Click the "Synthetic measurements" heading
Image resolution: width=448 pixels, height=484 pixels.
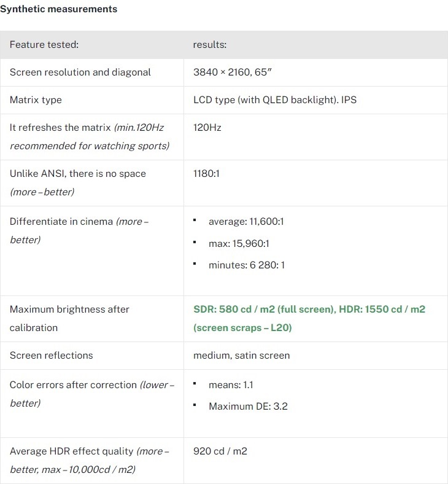click(59, 9)
